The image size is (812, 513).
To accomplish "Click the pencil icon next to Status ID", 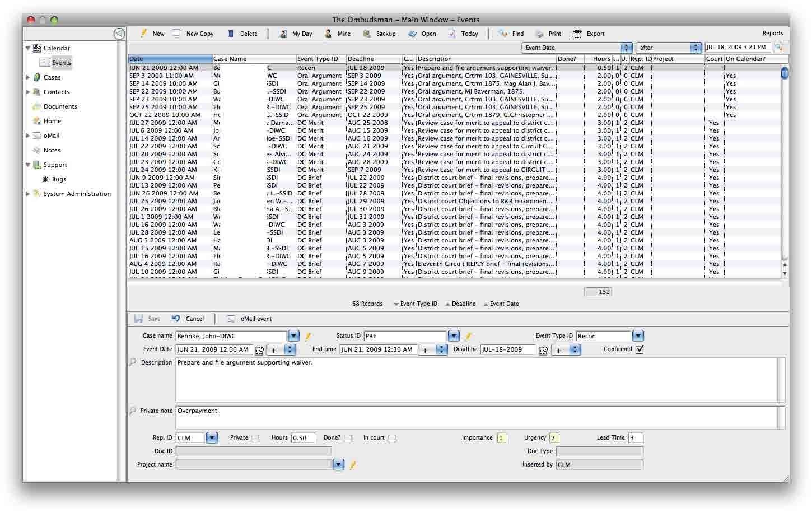I will click(468, 336).
